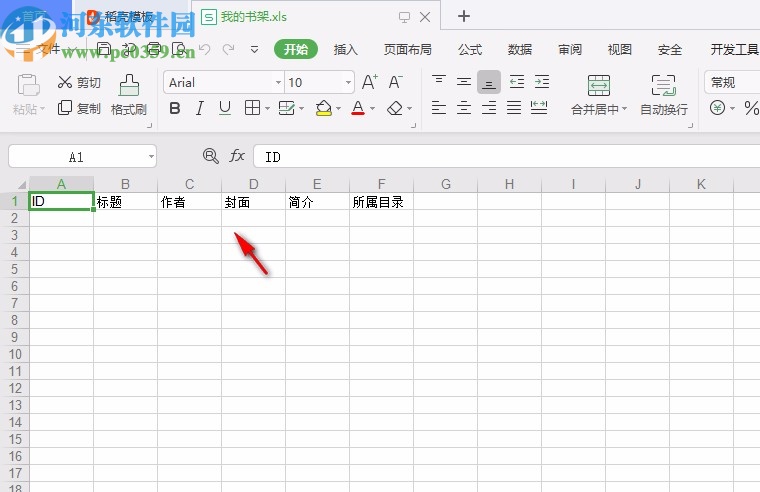760x492 pixels.
Task: Open the font color dropdown arrow
Action: 372,109
